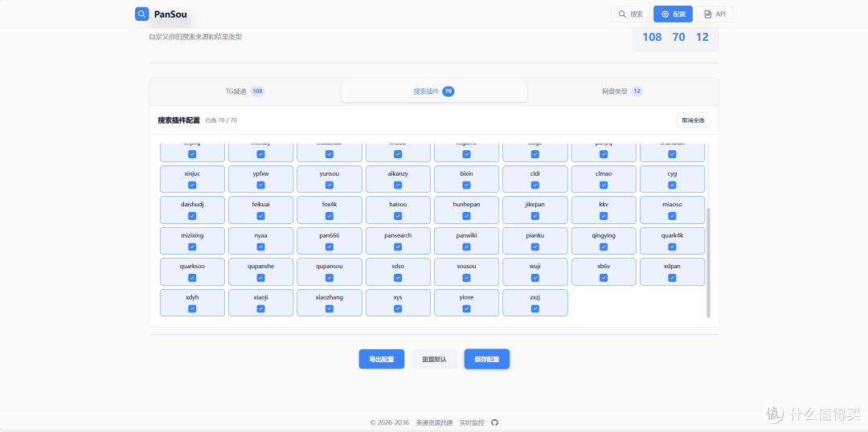Uncheck the cyg plugin checkbox
This screenshot has height=432, width=868.
(x=672, y=185)
